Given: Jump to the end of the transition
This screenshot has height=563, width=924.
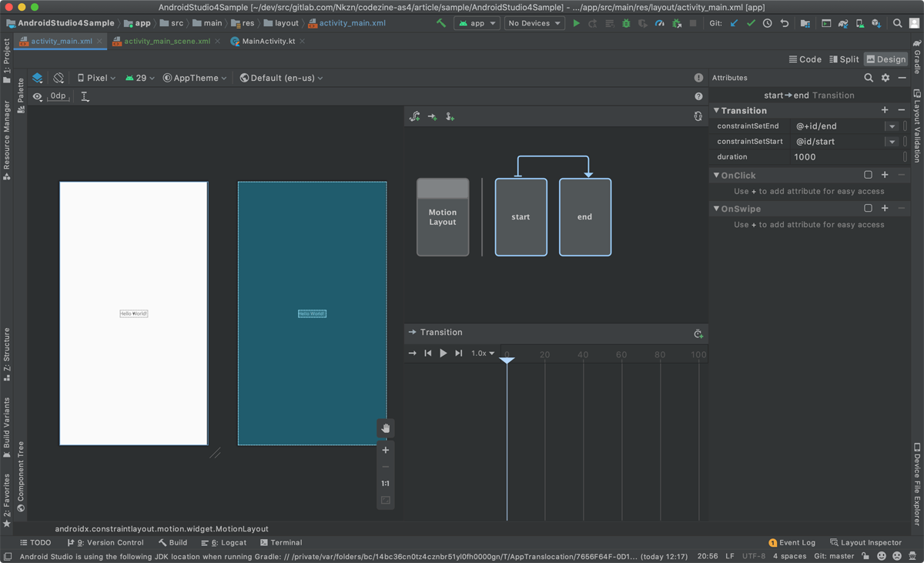Looking at the screenshot, I should click(459, 354).
